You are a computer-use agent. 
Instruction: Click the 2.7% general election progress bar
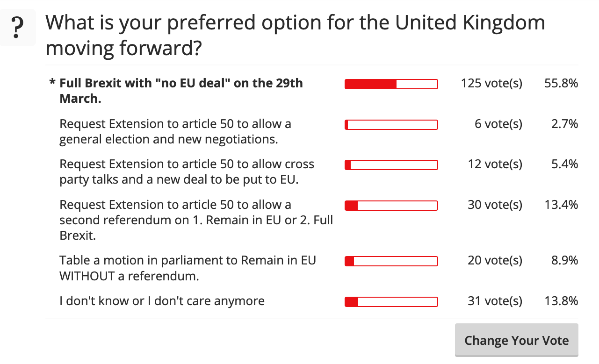(x=391, y=125)
